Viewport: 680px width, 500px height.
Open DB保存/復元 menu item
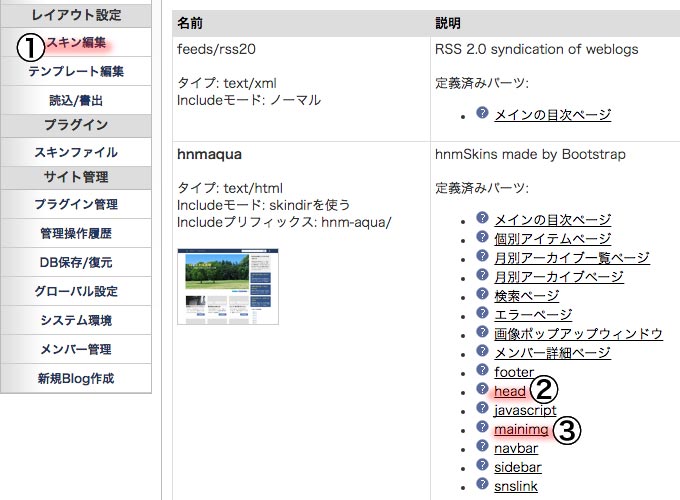click(x=76, y=262)
